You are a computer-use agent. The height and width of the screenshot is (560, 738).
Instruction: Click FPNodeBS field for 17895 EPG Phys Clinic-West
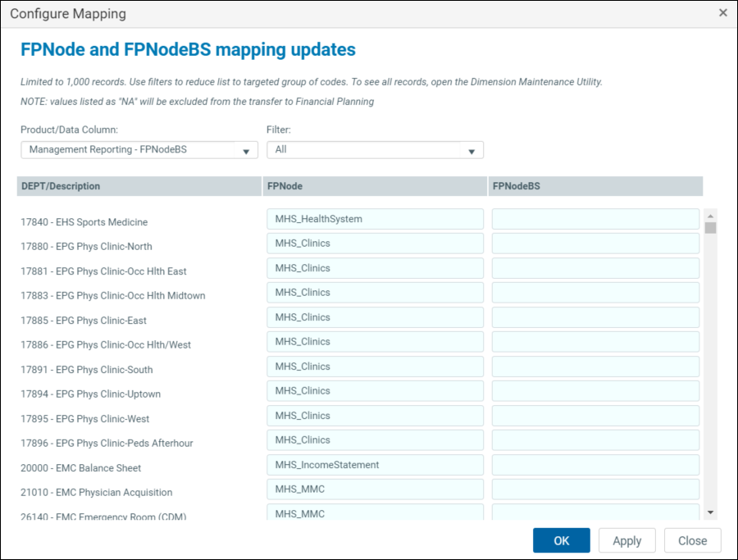pos(594,416)
